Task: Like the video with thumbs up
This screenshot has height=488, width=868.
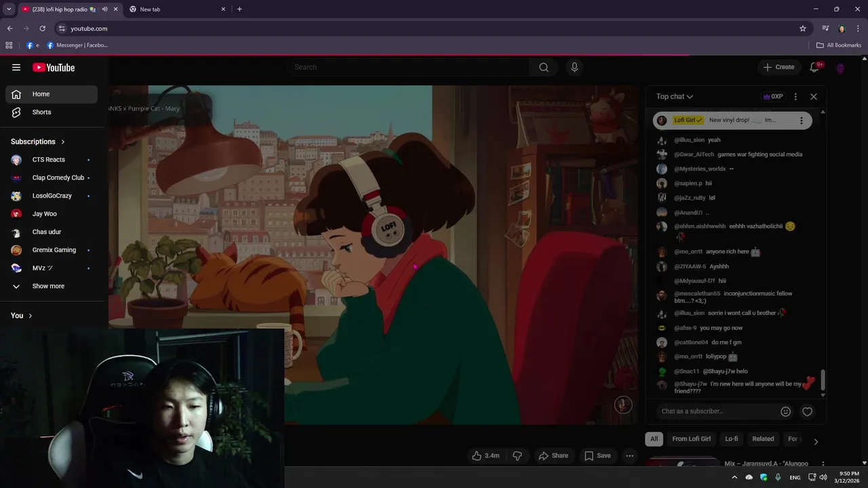Action: point(486,455)
